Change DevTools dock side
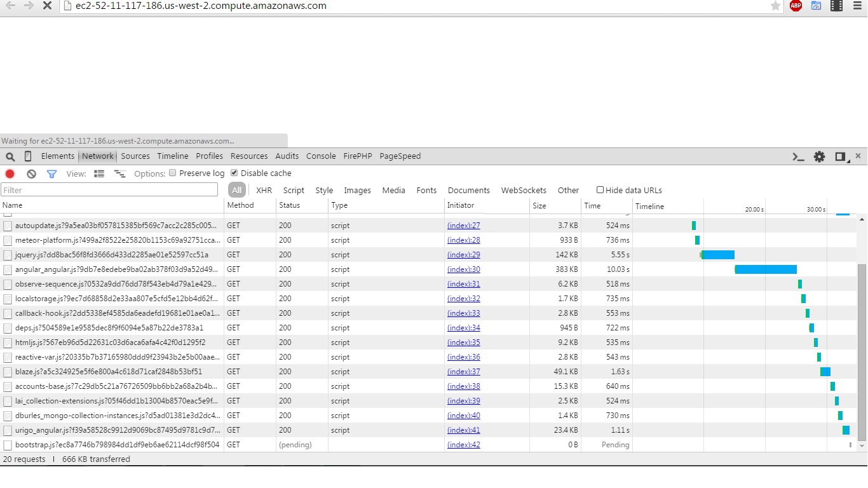Viewport: 868px width, 488px height. pyautogui.click(x=841, y=156)
